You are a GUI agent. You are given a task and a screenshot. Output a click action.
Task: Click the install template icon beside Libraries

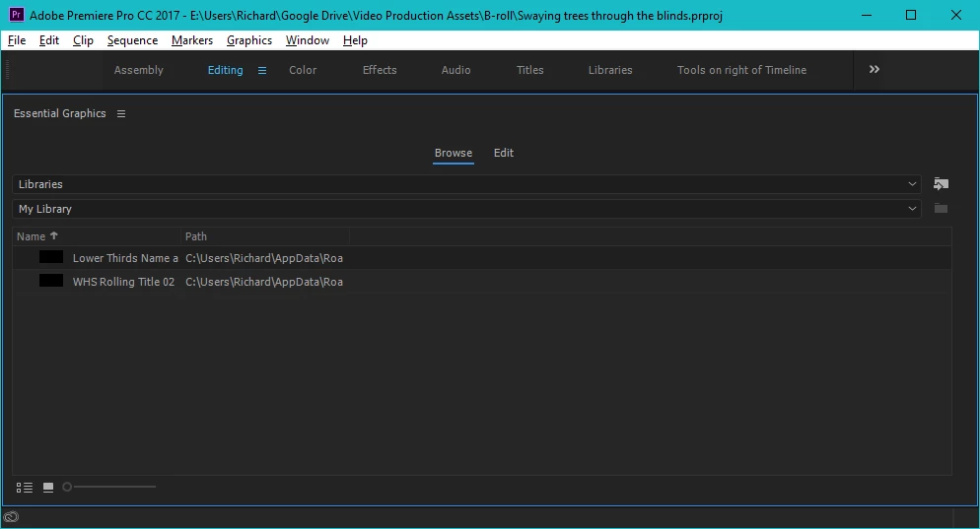pyautogui.click(x=941, y=183)
